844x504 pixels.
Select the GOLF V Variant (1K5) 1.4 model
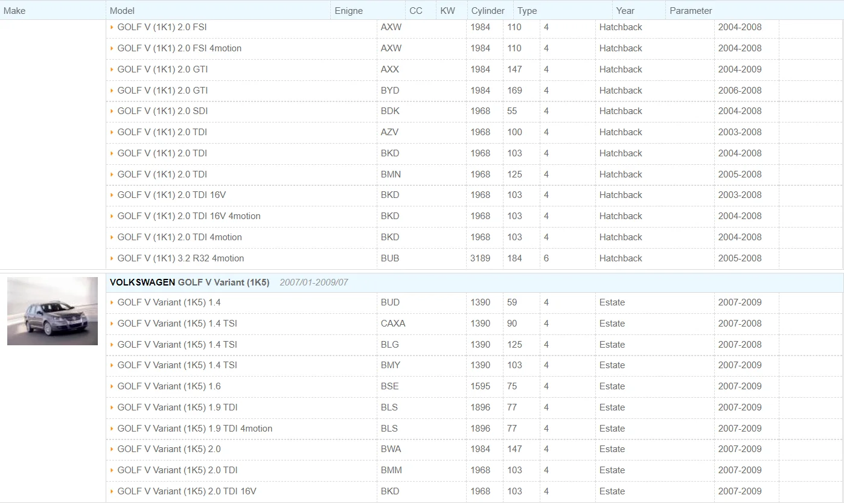169,302
